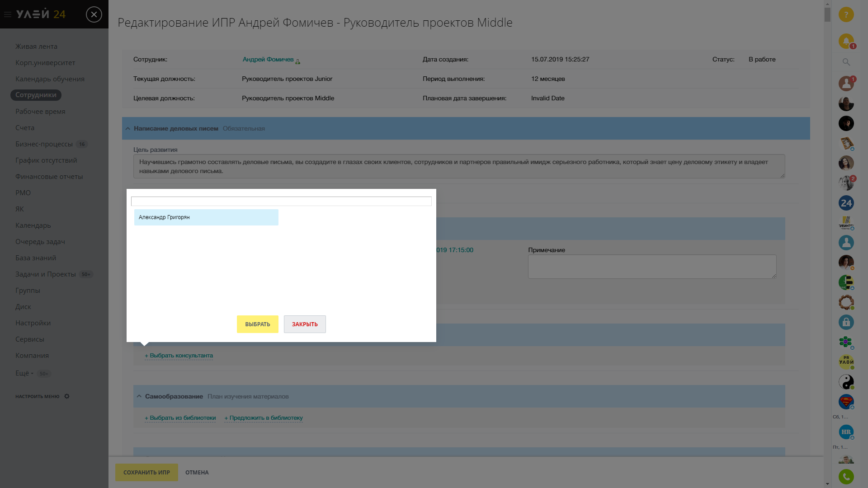
Task: Open Счета menu item
Action: tap(25, 128)
